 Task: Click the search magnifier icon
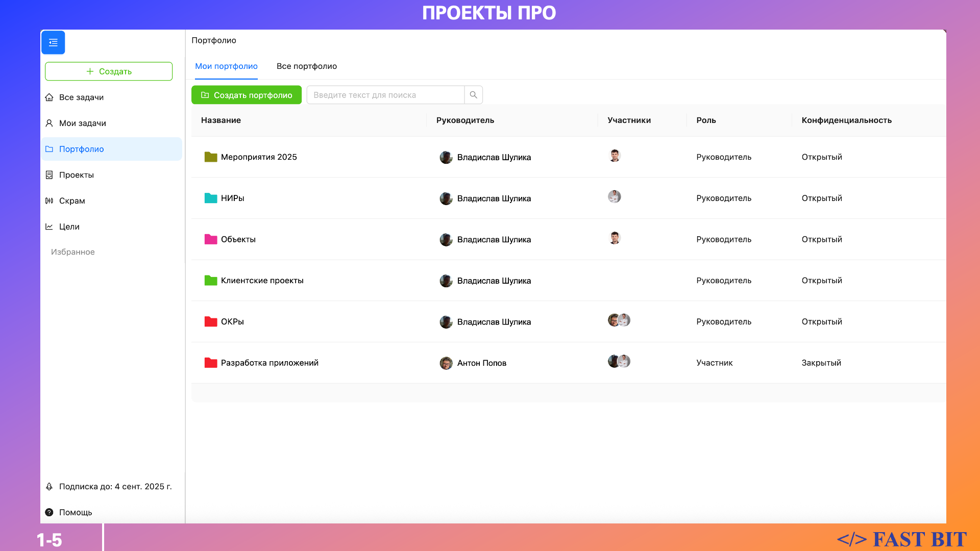click(x=473, y=95)
